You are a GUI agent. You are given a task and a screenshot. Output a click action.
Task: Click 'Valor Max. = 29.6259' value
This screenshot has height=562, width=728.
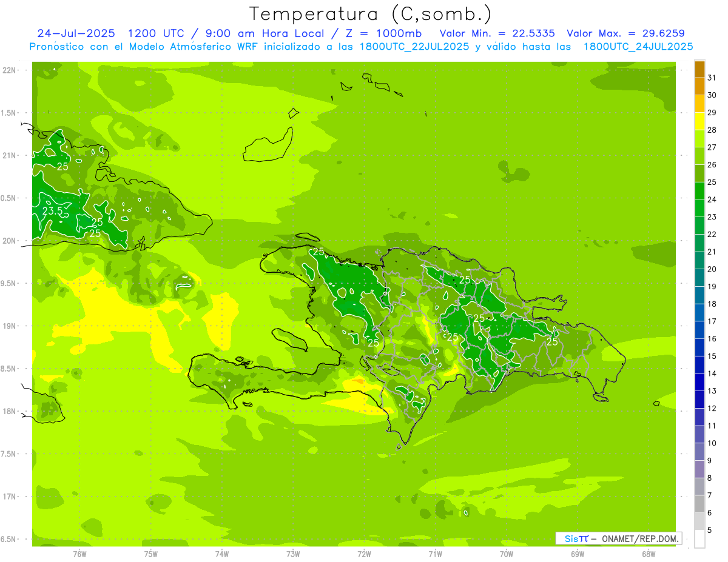click(625, 33)
